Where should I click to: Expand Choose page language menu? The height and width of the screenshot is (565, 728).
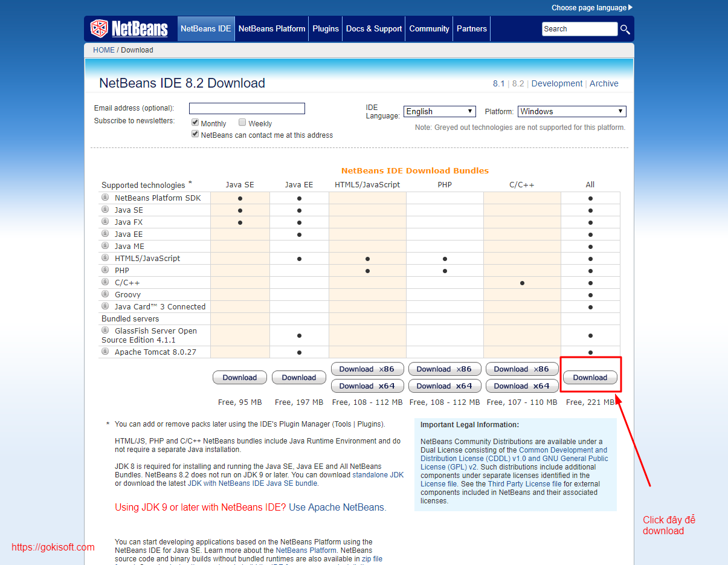click(x=591, y=8)
